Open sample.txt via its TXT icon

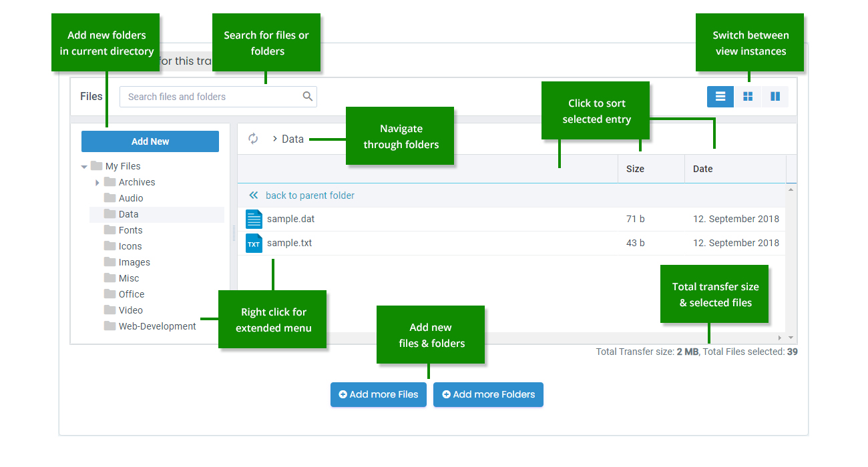pyautogui.click(x=254, y=243)
